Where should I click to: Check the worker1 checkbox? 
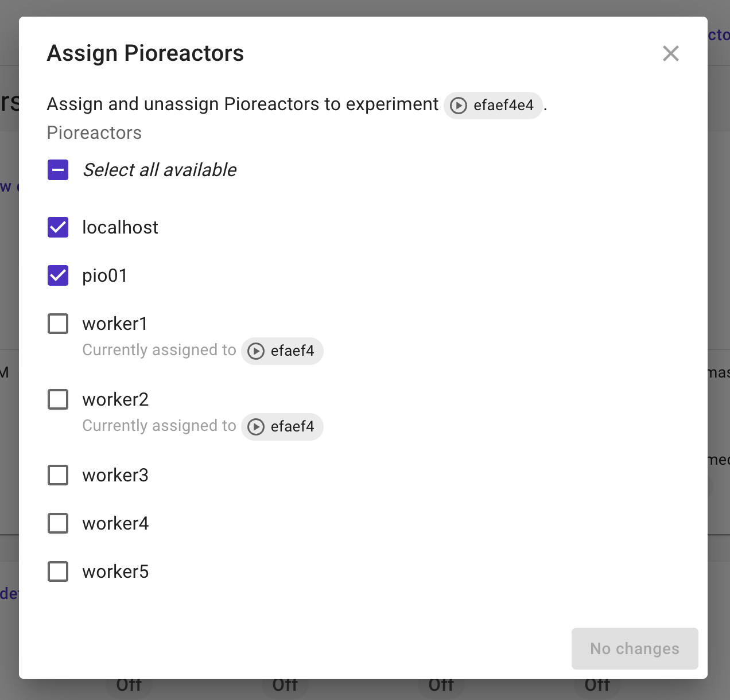[x=58, y=324]
